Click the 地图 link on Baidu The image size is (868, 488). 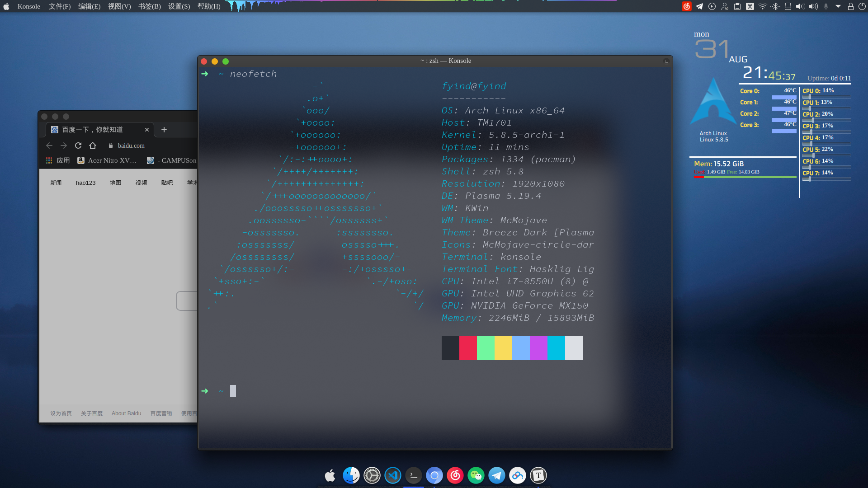click(x=116, y=183)
